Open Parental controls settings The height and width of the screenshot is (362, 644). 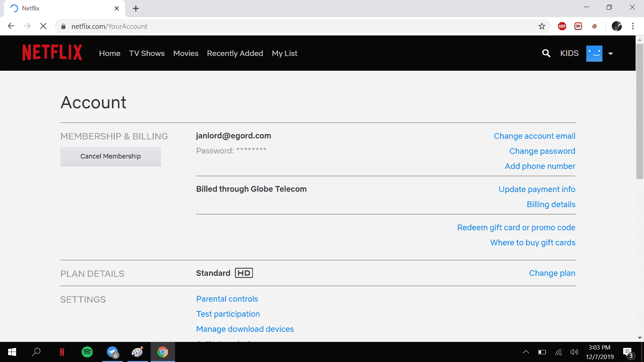pos(227,299)
